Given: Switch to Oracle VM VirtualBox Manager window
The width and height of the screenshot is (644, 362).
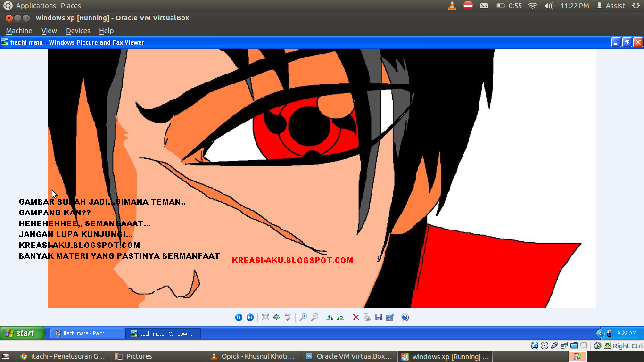Looking at the screenshot, I should coord(349,356).
